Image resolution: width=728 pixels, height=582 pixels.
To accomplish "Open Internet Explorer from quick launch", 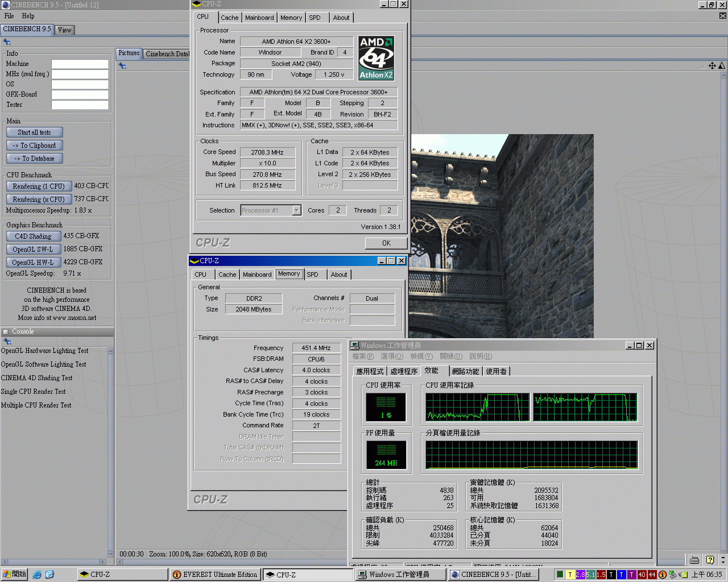I will (x=37, y=575).
